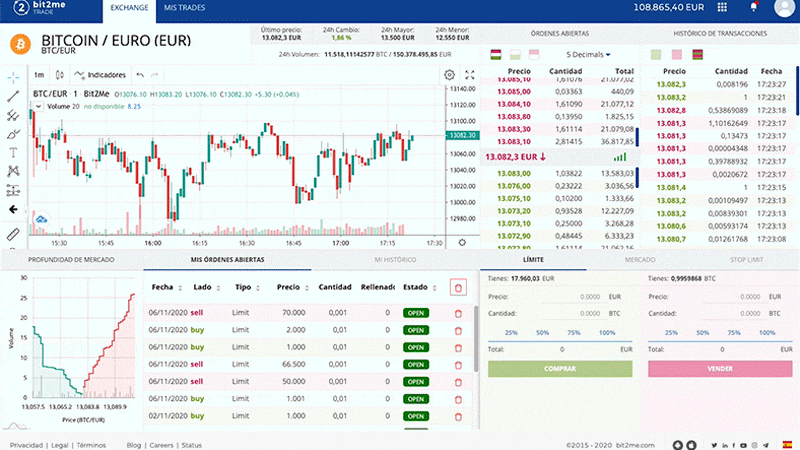Open the Spanish flag language selector
The height and width of the screenshot is (450, 800).
(x=787, y=445)
